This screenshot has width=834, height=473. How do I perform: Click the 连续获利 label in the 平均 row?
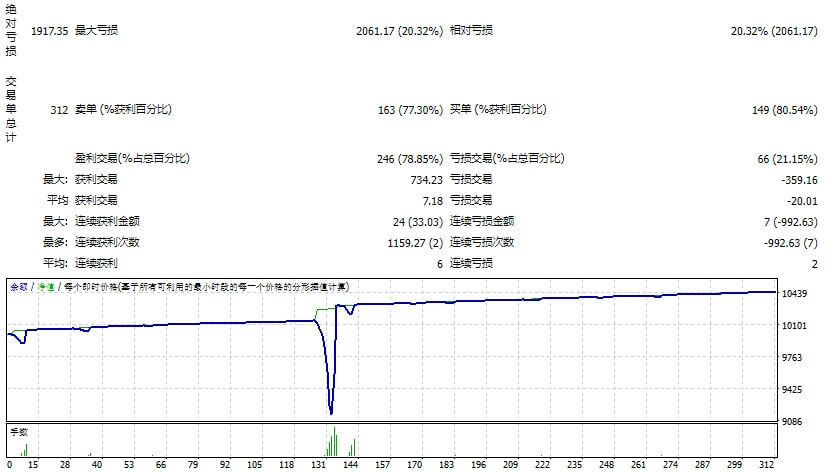(96, 263)
